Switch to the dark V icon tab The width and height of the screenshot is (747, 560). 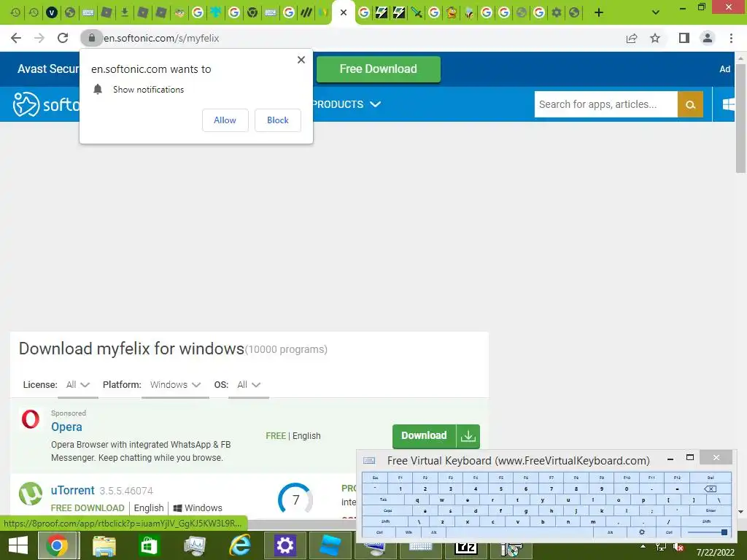52,13
